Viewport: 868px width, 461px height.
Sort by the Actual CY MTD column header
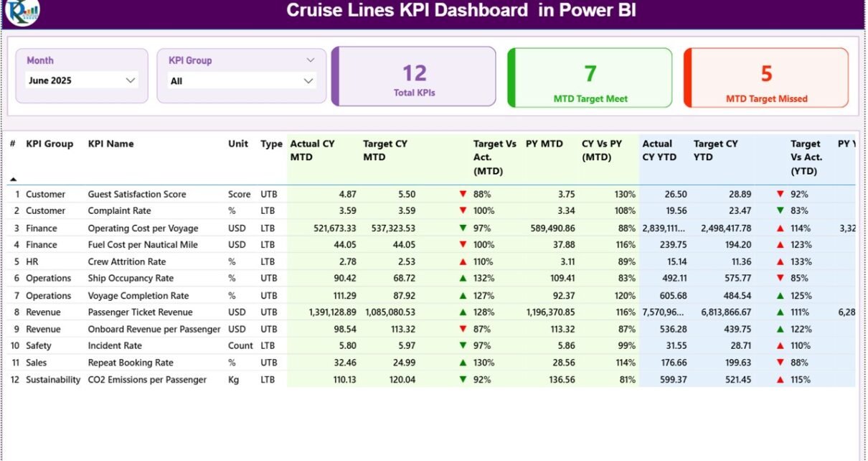pos(312,150)
